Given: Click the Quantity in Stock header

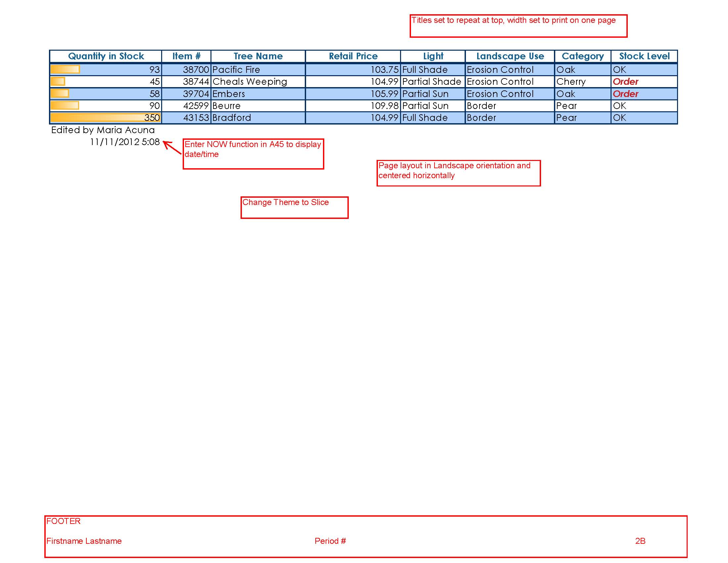Looking at the screenshot, I should point(106,56).
